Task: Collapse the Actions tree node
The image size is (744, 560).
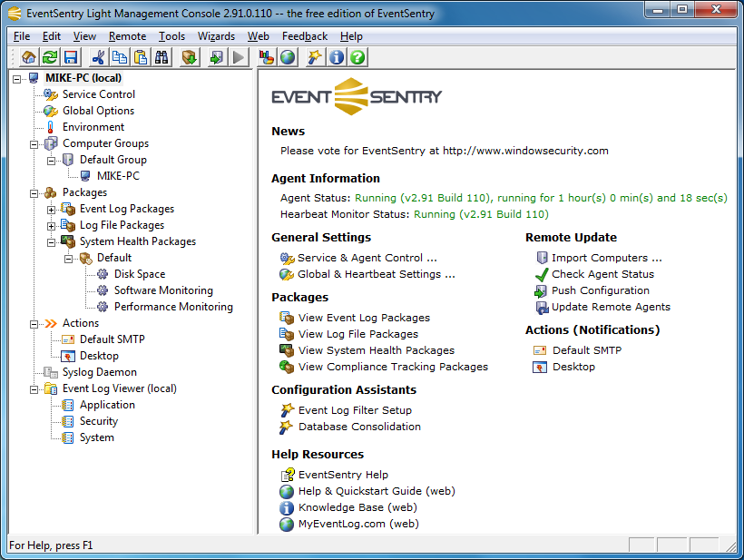Action: tap(34, 324)
